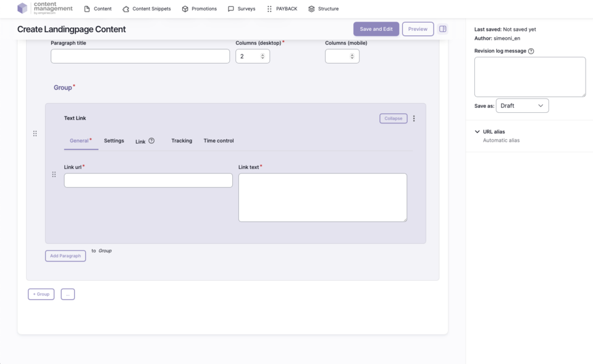Image resolution: width=593 pixels, height=364 pixels.
Task: Open the Columns (mobile) selector
Action: (342, 56)
